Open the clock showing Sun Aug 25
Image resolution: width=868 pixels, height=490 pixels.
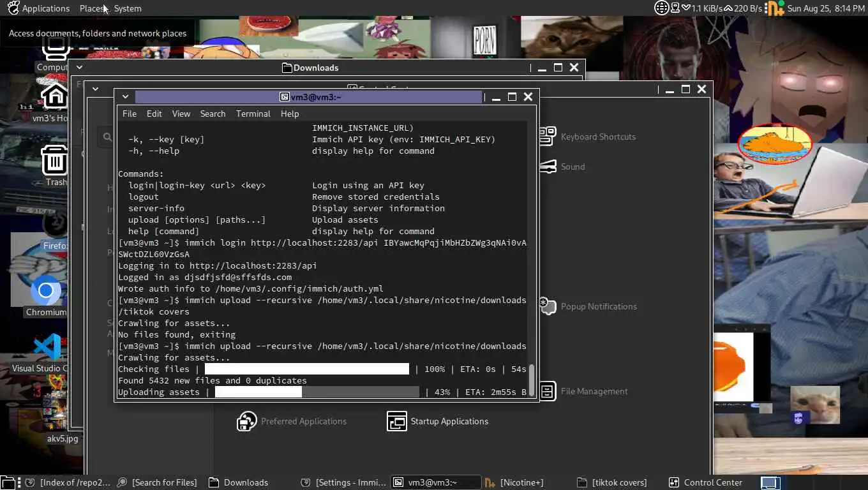(x=826, y=8)
